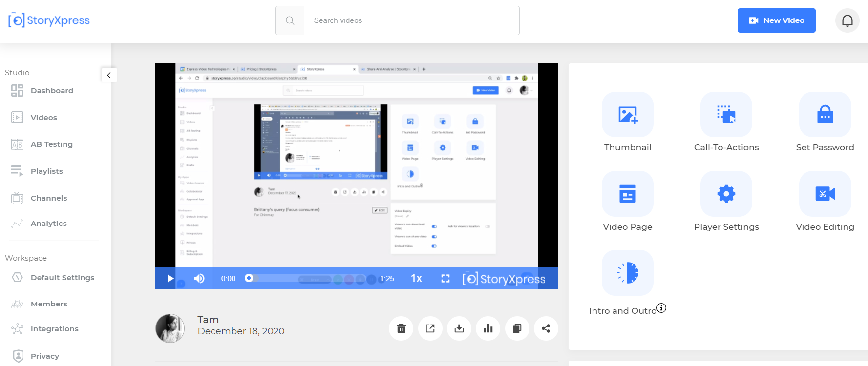Click the Integrations sidebar icon

(17, 329)
